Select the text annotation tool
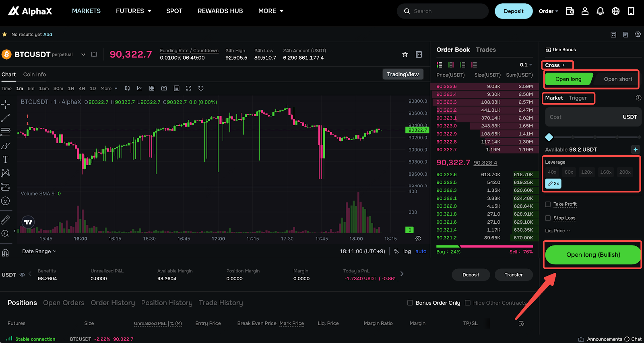The image size is (644, 343). point(6,160)
